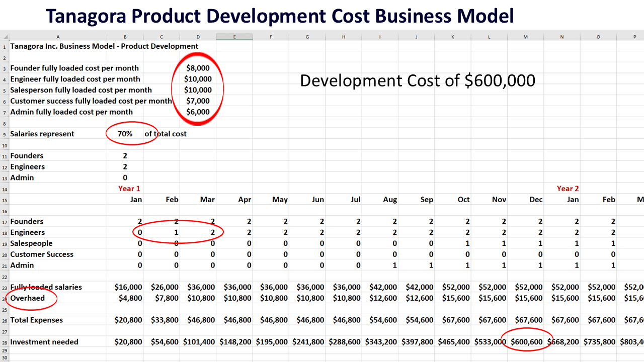Select the row 28 header
The height and width of the screenshot is (362, 644).
[x=5, y=342]
